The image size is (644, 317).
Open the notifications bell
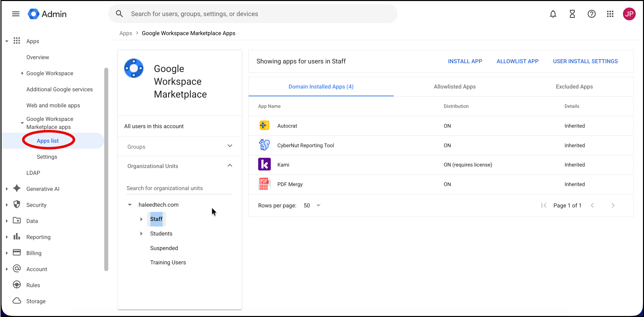tap(553, 14)
